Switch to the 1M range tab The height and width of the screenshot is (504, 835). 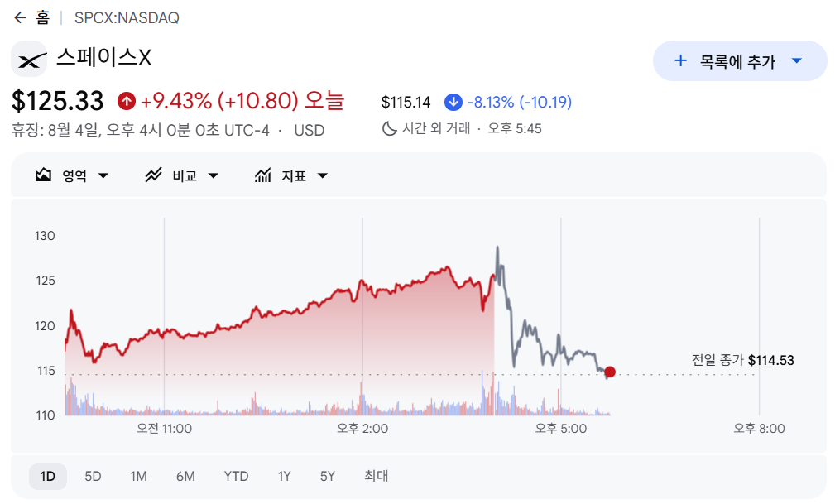tap(138, 476)
